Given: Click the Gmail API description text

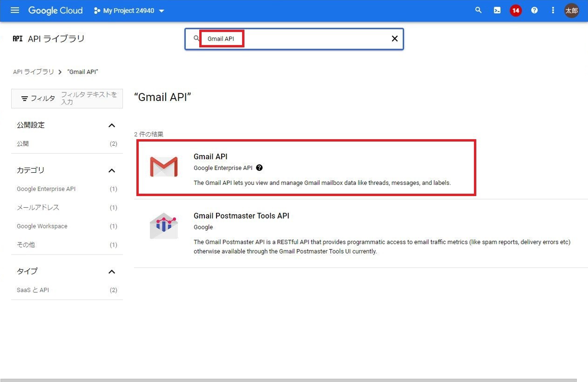Looking at the screenshot, I should pyautogui.click(x=322, y=183).
